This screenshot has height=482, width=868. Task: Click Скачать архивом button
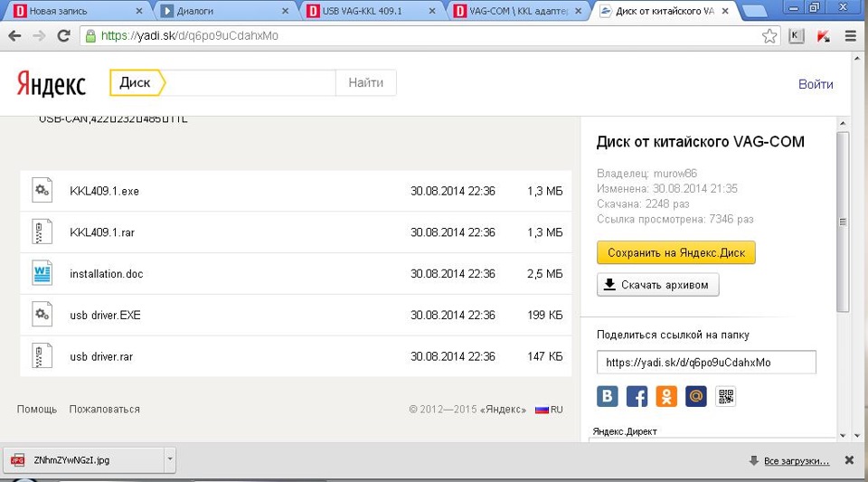657,285
